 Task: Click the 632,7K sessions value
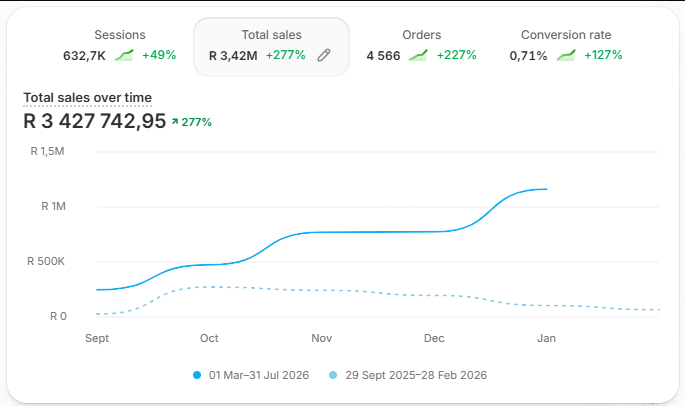[84, 56]
